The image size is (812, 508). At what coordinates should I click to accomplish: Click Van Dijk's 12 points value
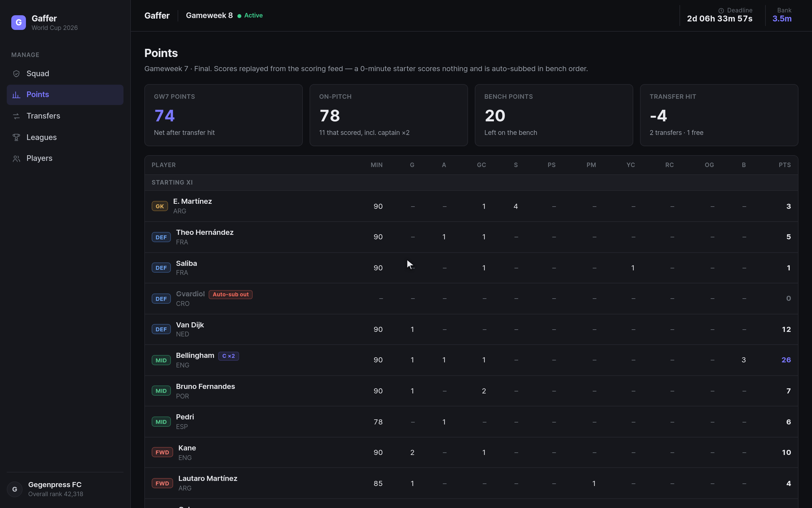pyautogui.click(x=786, y=330)
